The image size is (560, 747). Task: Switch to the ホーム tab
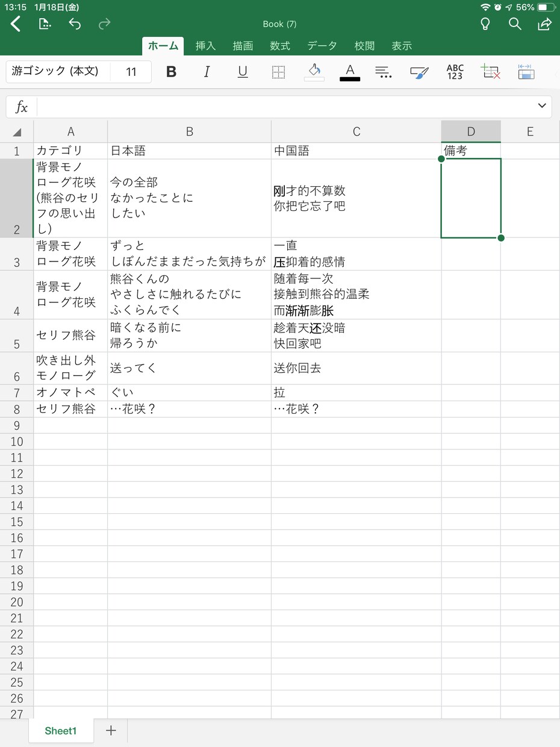163,46
